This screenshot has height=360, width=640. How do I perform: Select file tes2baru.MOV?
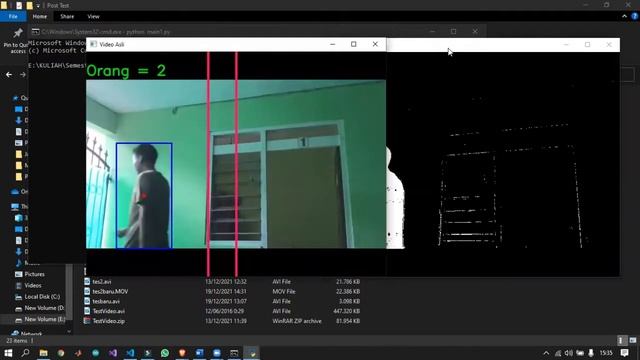coord(110,291)
